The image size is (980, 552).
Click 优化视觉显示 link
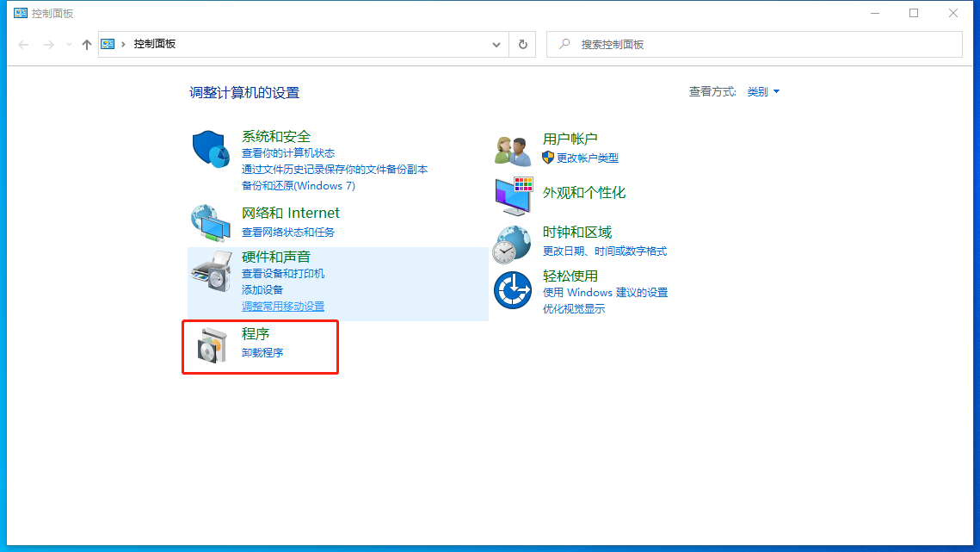click(x=574, y=308)
